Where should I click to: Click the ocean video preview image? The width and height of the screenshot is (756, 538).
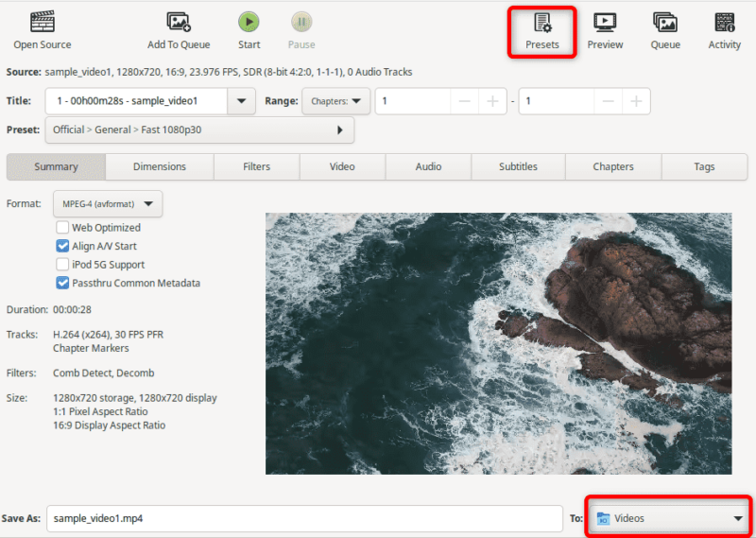point(499,343)
